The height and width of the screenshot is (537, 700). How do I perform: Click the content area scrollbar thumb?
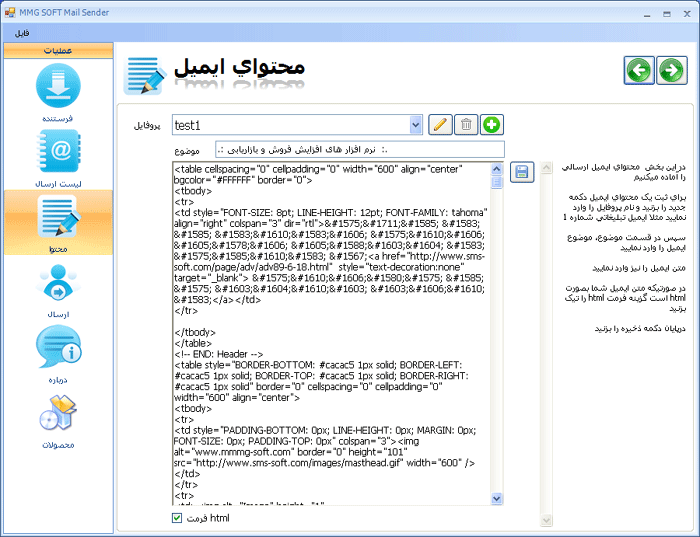[496, 183]
